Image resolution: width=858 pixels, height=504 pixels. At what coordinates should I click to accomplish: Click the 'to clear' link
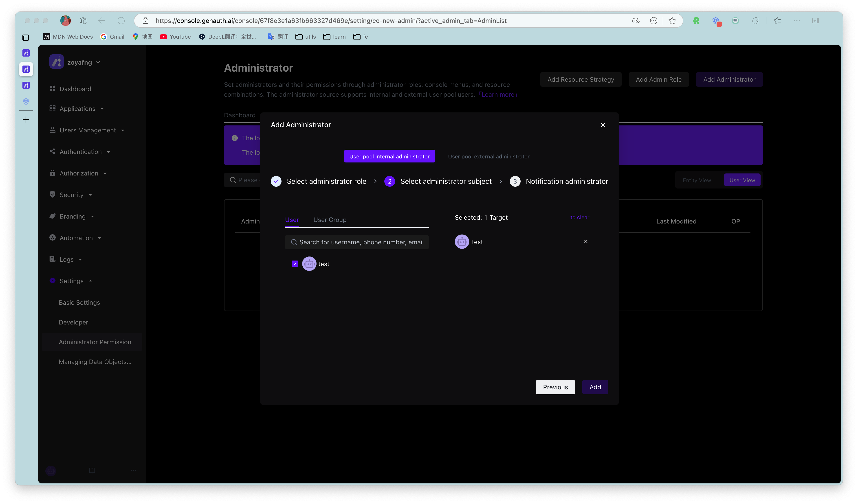click(x=579, y=217)
